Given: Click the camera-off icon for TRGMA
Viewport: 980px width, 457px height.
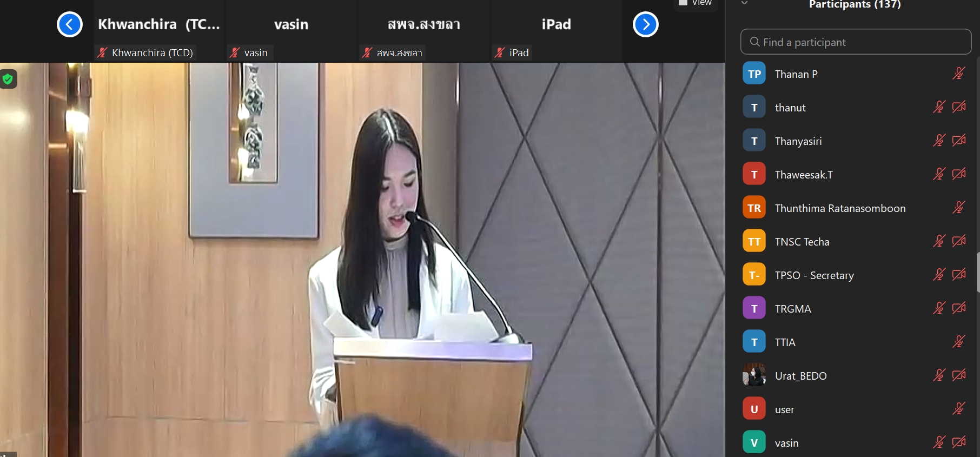Looking at the screenshot, I should pos(958,308).
